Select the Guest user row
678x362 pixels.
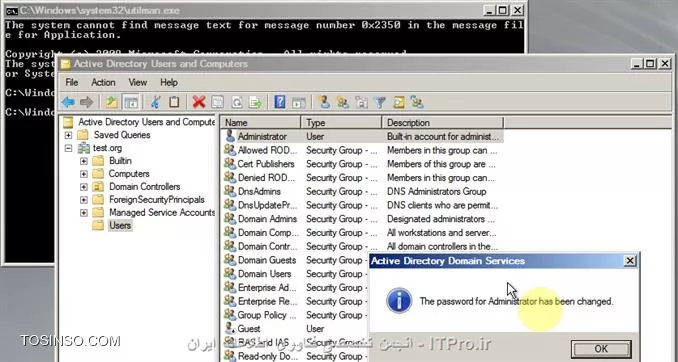click(295, 329)
